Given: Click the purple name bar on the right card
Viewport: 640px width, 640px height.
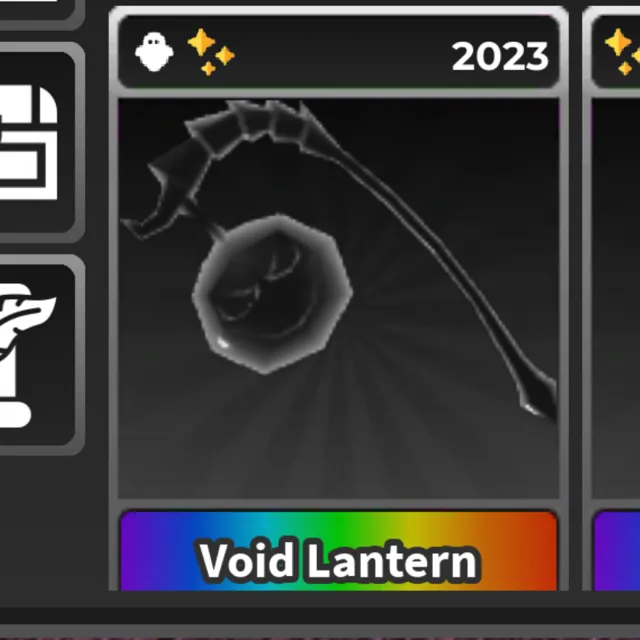Looking at the screenshot, I should 617,551.
